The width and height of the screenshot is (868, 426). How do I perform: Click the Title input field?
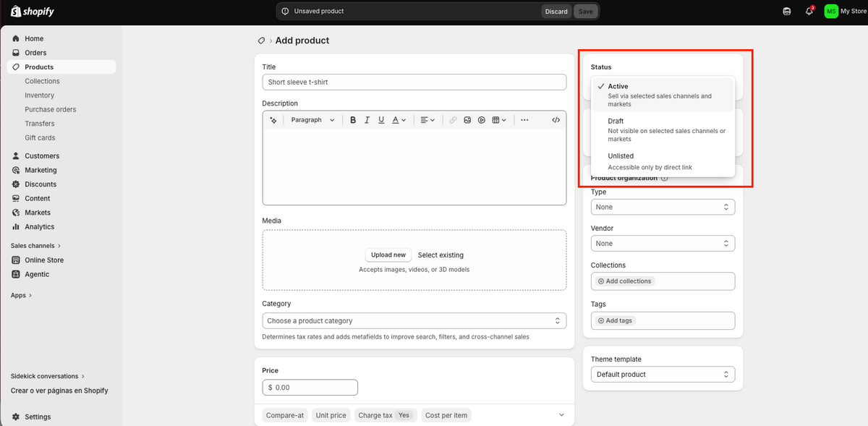coord(414,82)
